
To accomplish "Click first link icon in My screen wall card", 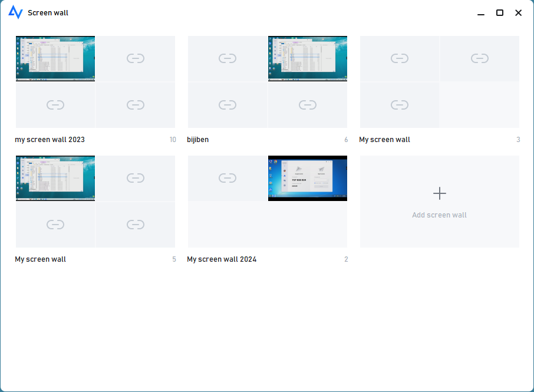I will pyautogui.click(x=399, y=58).
